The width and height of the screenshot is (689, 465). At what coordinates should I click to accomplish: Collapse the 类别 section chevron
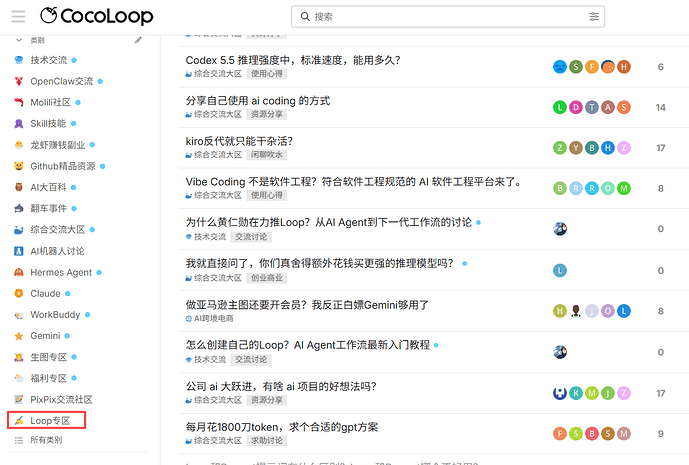[18, 40]
